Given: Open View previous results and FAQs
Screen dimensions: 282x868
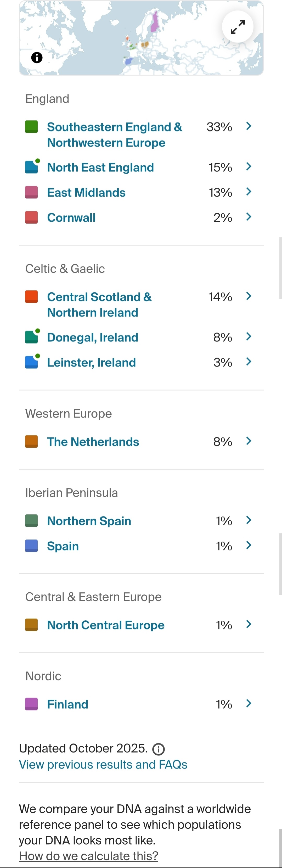Looking at the screenshot, I should [x=103, y=765].
